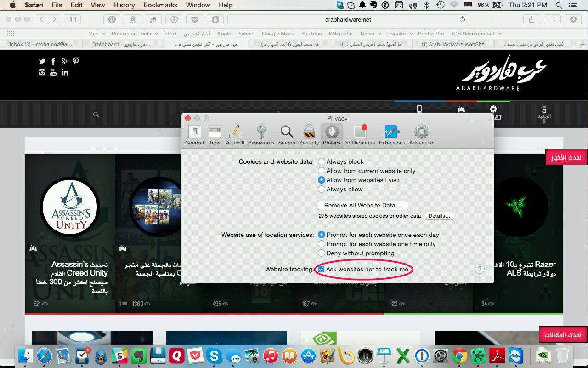This screenshot has width=588, height=368.
Task: Open the Bookmarks menu
Action: (x=160, y=5)
